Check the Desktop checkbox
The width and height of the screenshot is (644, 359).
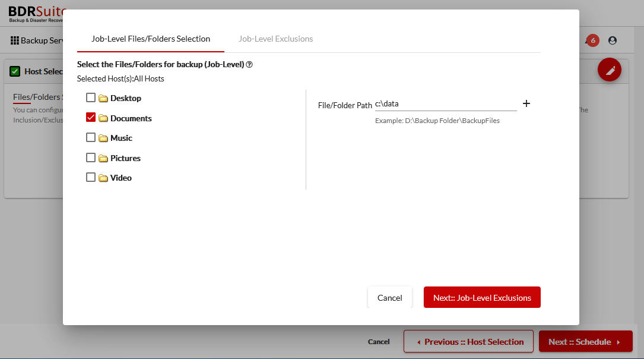click(x=91, y=97)
